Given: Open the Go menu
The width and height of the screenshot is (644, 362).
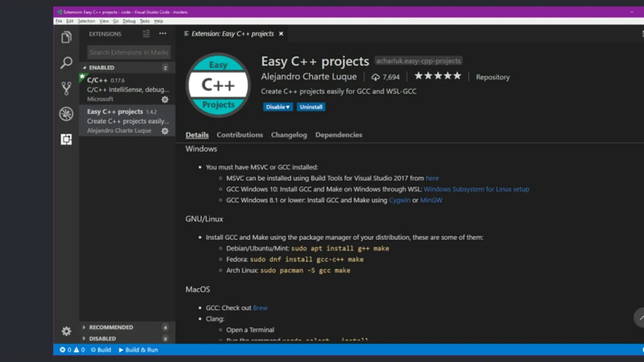Looking at the screenshot, I should 116,21.
